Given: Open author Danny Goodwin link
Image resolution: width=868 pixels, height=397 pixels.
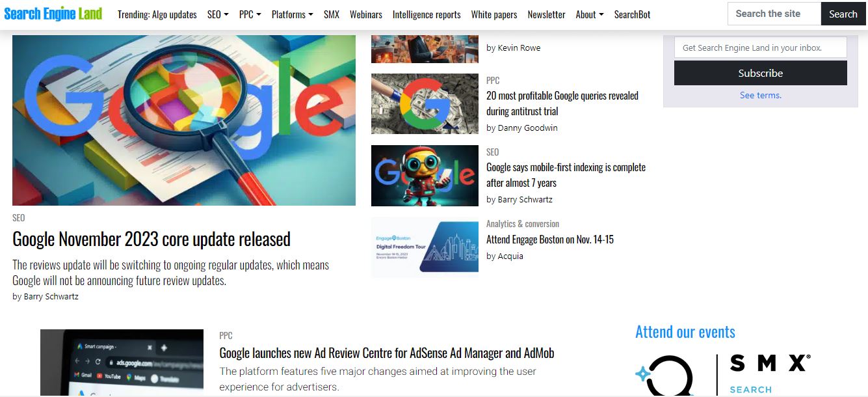Looking at the screenshot, I should (527, 128).
